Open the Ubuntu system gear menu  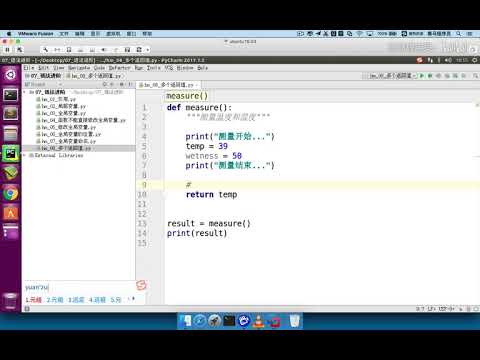pos(475,60)
